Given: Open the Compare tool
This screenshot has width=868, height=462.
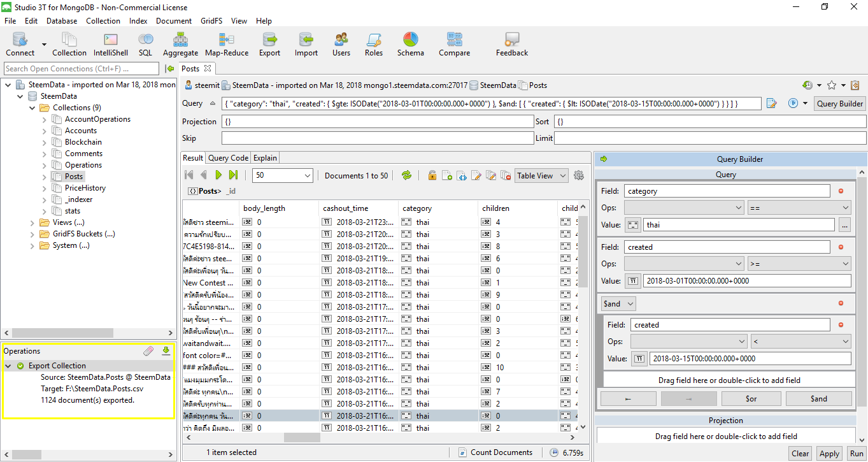Looking at the screenshot, I should [x=454, y=45].
